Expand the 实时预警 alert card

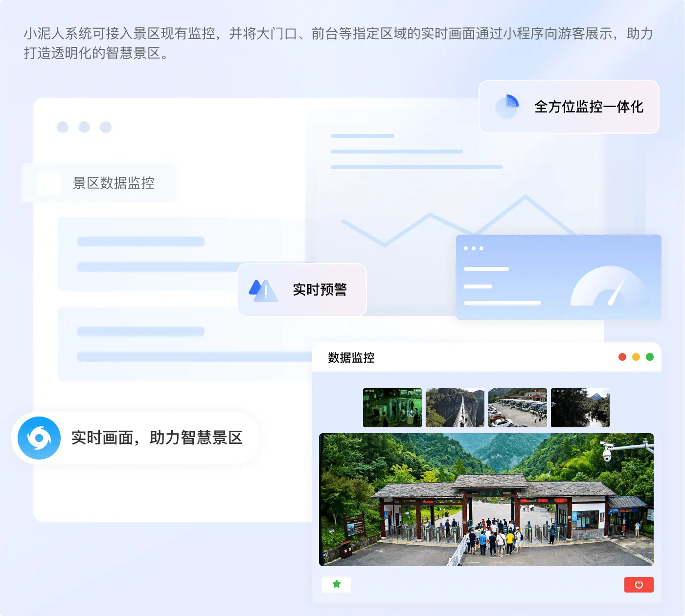(302, 289)
